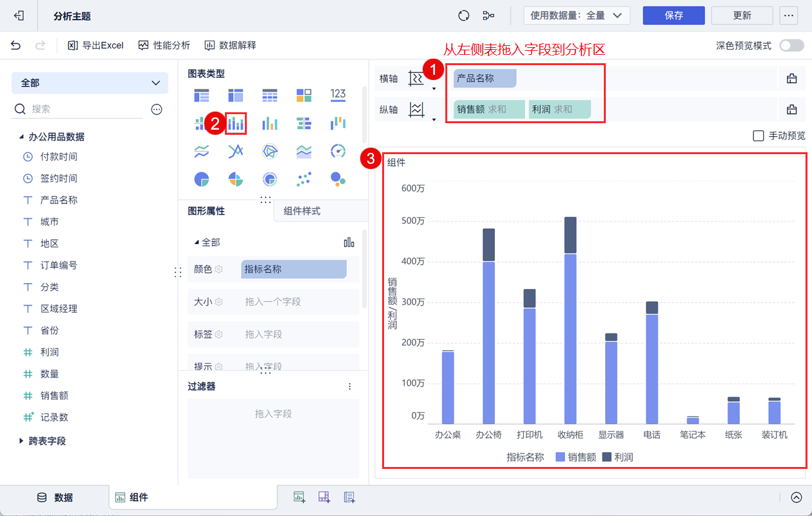812x516 pixels.
Task: Click the third add icon in bottom bar
Action: 349,497
